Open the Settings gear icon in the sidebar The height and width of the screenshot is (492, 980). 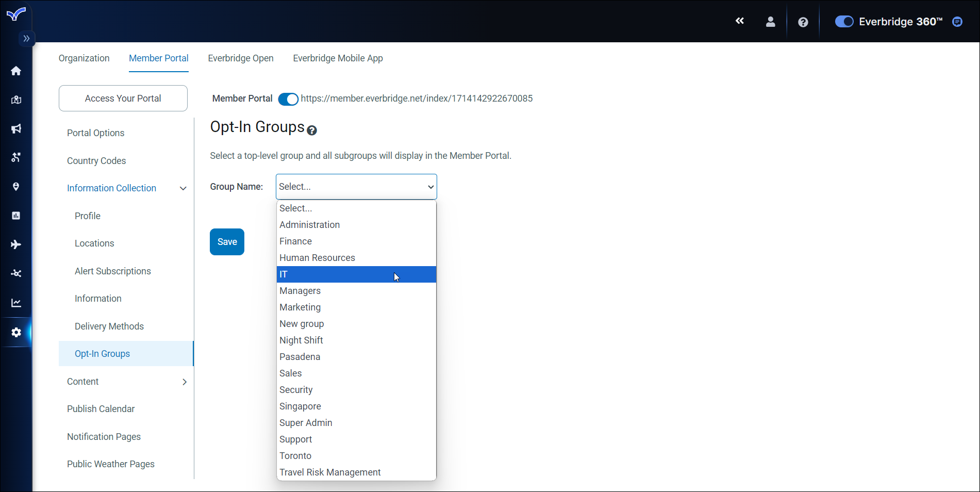click(x=16, y=333)
